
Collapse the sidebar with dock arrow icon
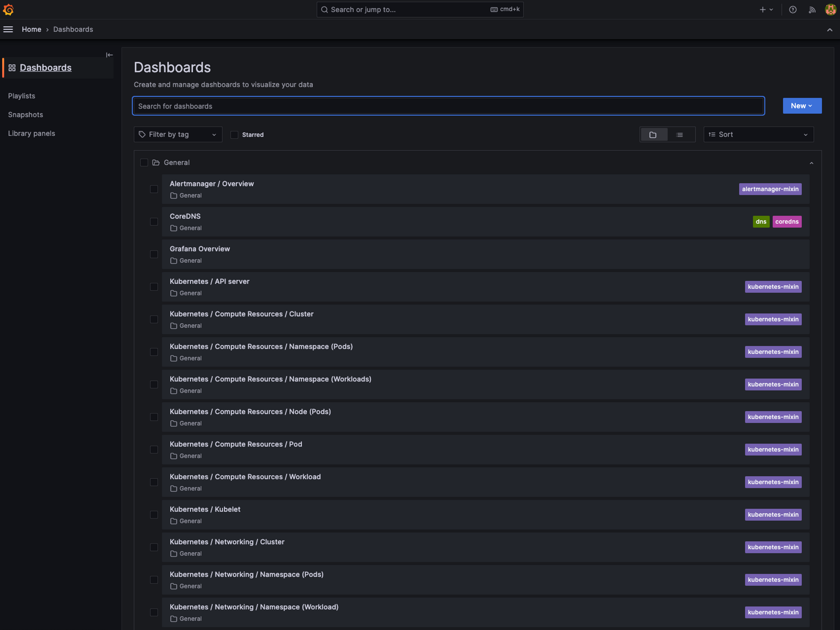(x=109, y=55)
